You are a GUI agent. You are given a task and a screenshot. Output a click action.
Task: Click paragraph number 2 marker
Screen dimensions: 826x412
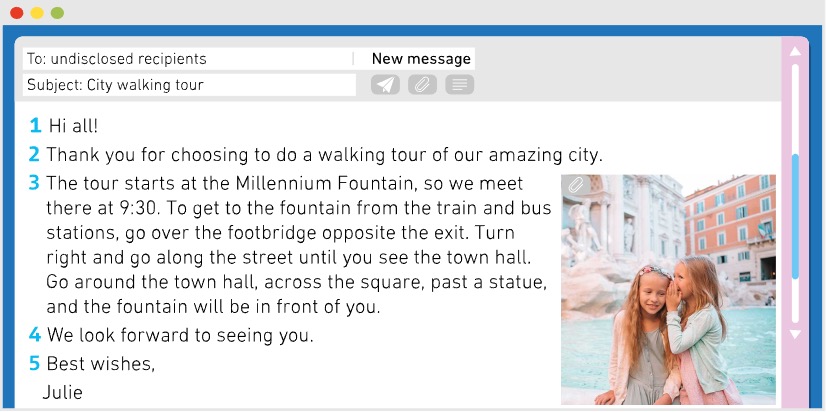pyautogui.click(x=34, y=155)
